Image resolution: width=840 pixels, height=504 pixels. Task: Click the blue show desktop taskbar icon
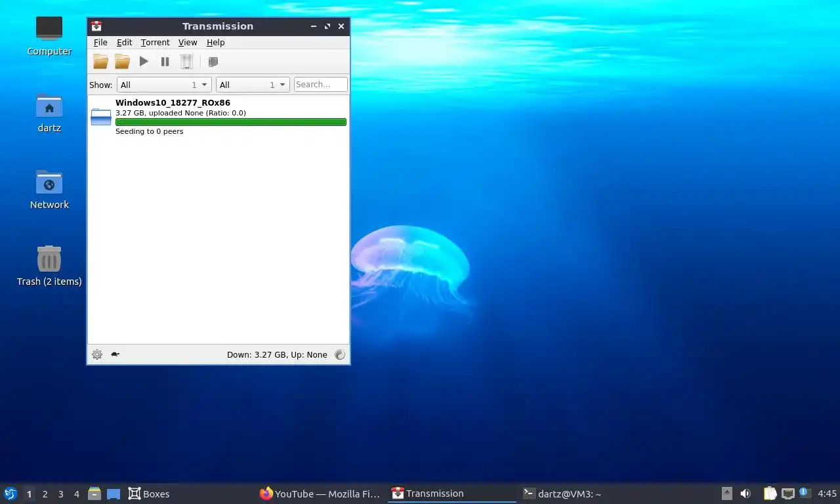pos(114,494)
